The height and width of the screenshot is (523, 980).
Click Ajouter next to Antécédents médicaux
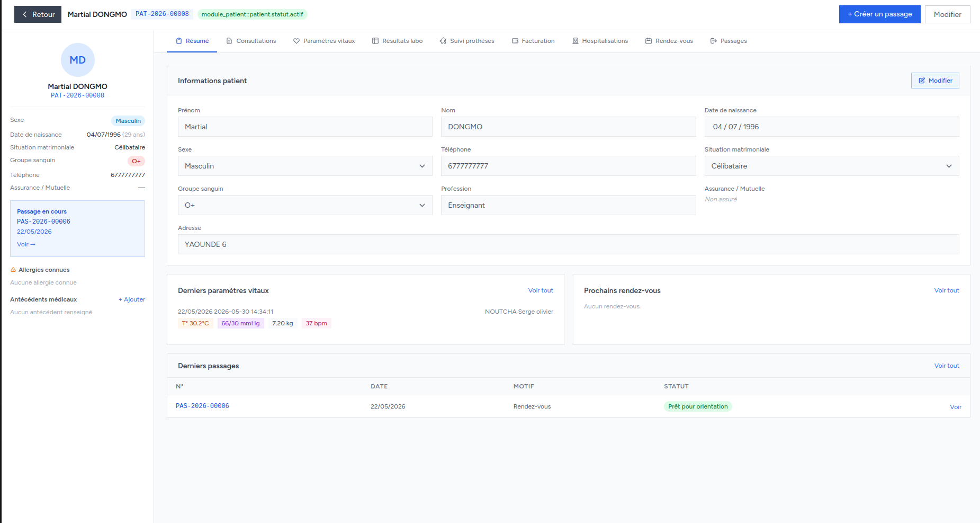pos(132,299)
